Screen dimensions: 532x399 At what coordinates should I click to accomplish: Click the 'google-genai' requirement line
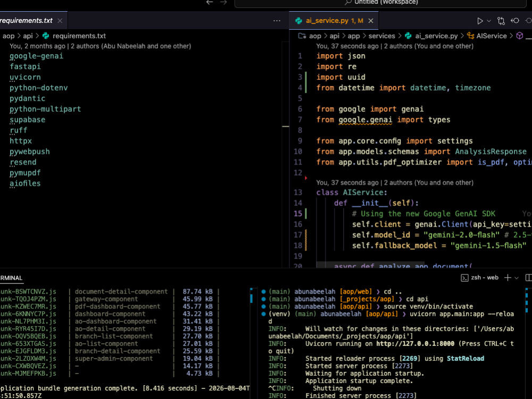(36, 56)
